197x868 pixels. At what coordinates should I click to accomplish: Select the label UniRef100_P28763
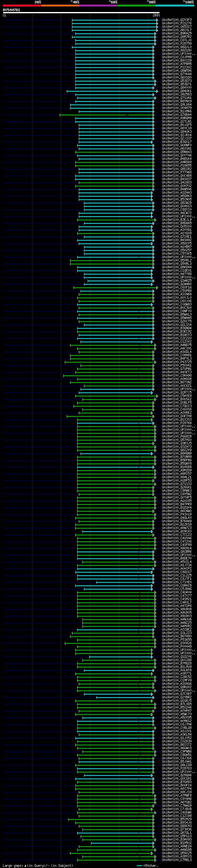[x=177, y=768]
